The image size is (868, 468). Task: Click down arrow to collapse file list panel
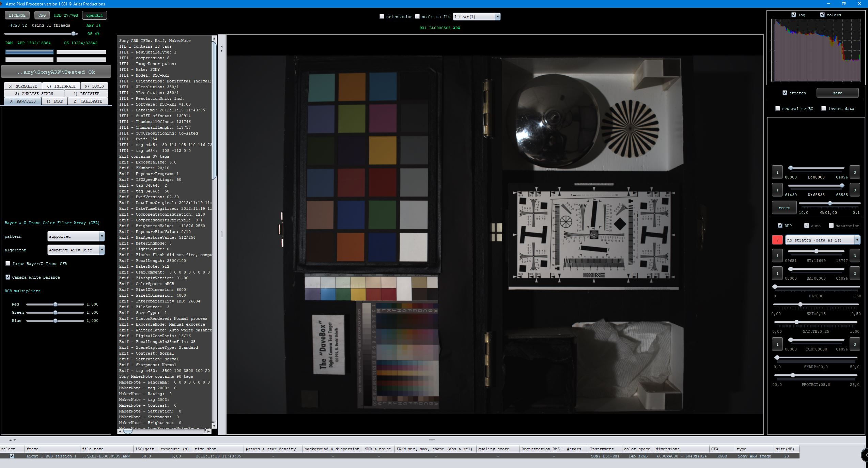tap(15, 440)
